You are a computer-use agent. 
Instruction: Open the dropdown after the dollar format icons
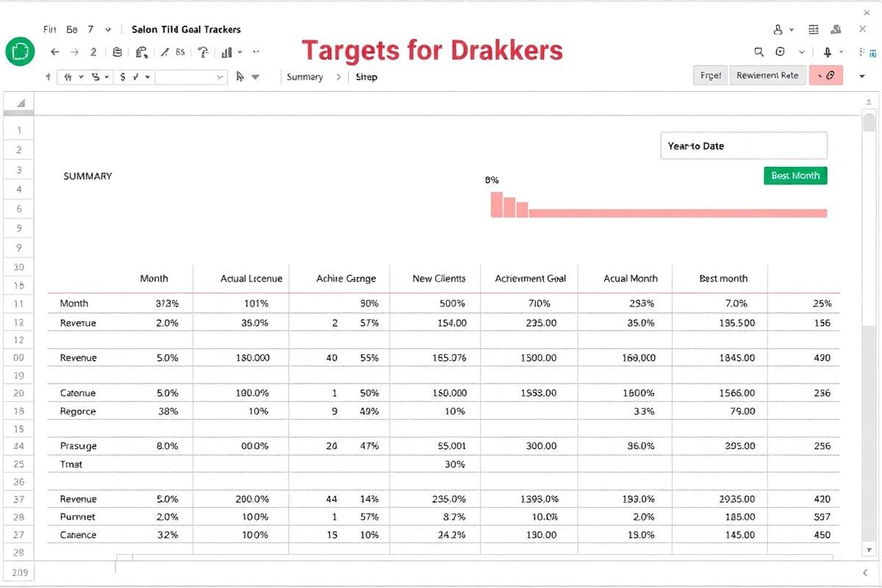click(x=148, y=76)
